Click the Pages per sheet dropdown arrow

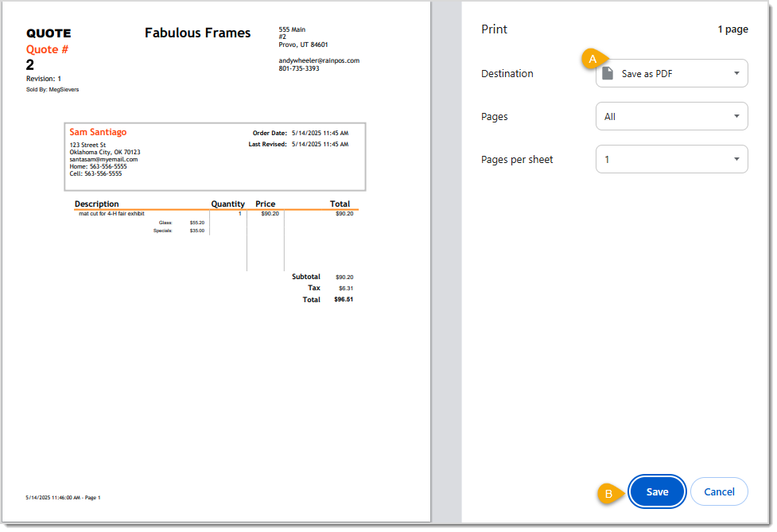[738, 158]
